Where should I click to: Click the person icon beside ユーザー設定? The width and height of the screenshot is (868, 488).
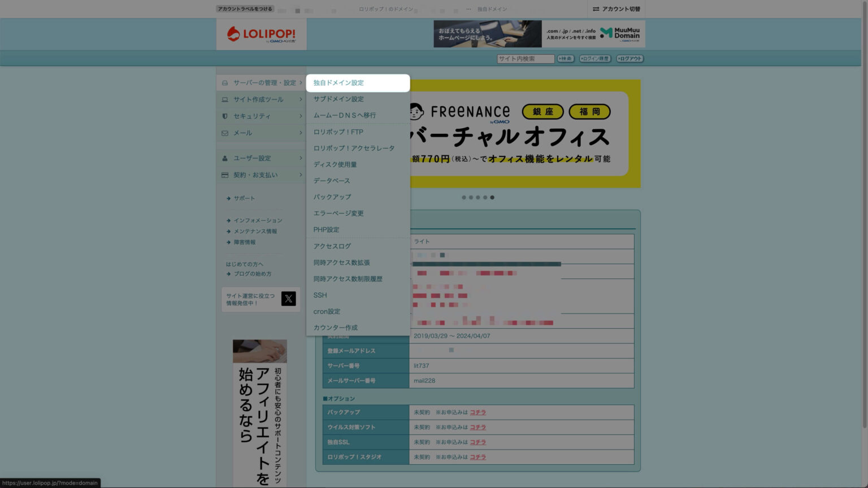tap(224, 158)
